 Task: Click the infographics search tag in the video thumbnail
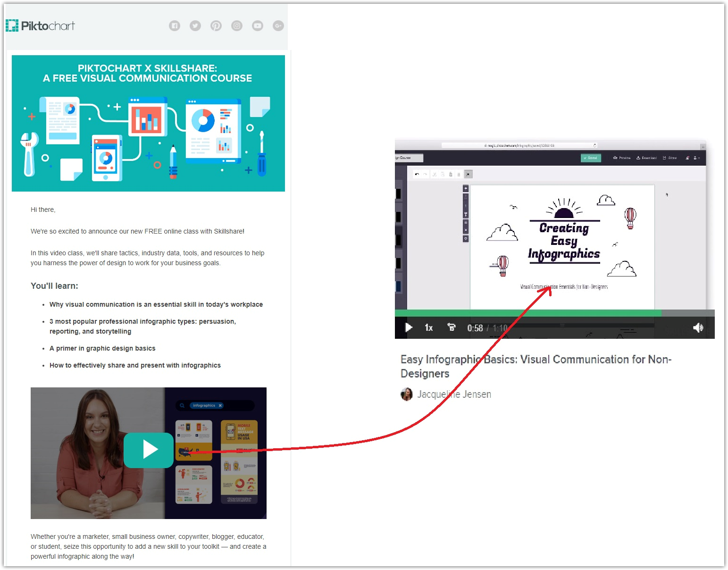(x=207, y=405)
